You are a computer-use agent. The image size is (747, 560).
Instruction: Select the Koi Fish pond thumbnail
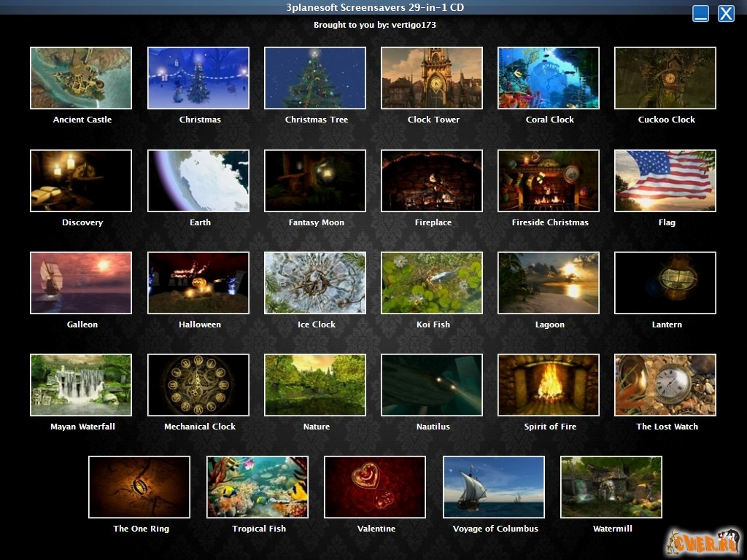click(431, 283)
